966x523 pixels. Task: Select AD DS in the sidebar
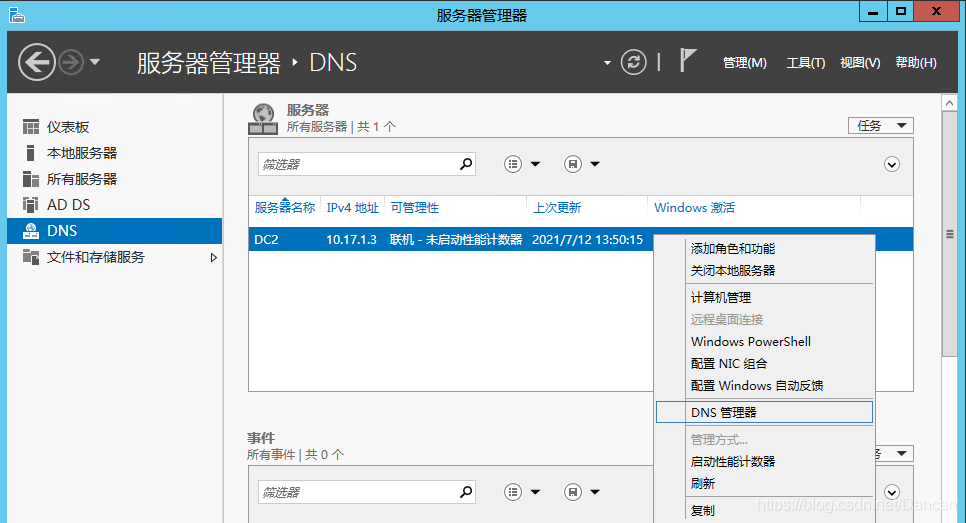coord(68,205)
